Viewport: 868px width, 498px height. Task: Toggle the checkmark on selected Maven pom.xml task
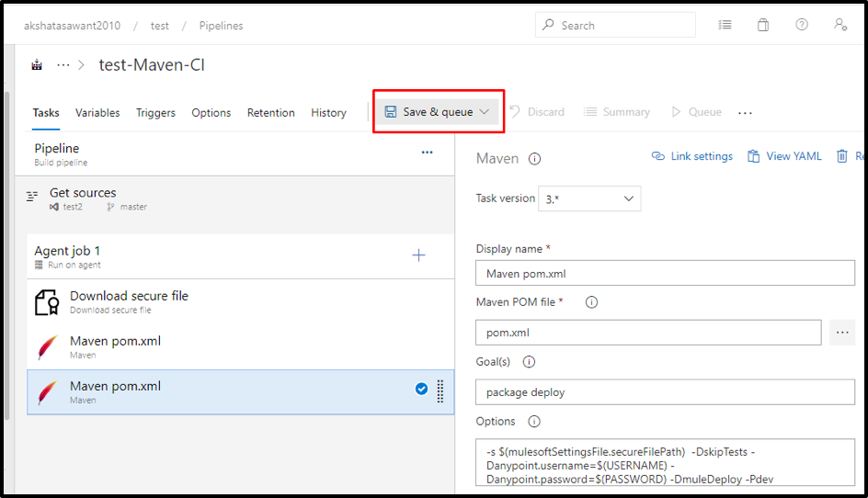[421, 390]
